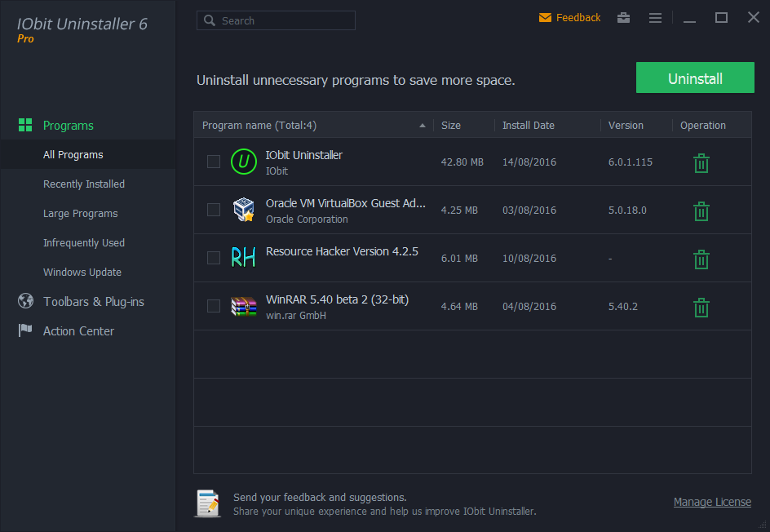The image size is (770, 532).
Task: Check the checkbox for Resource Hacker
Action: pos(214,258)
